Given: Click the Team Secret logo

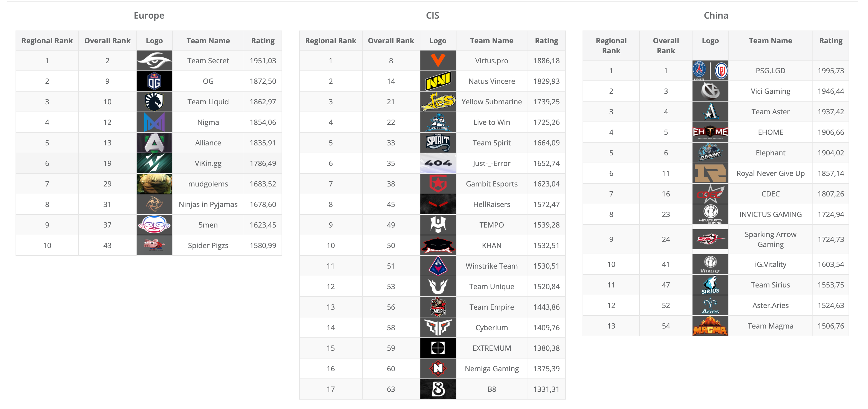Looking at the screenshot, I should pos(154,60).
